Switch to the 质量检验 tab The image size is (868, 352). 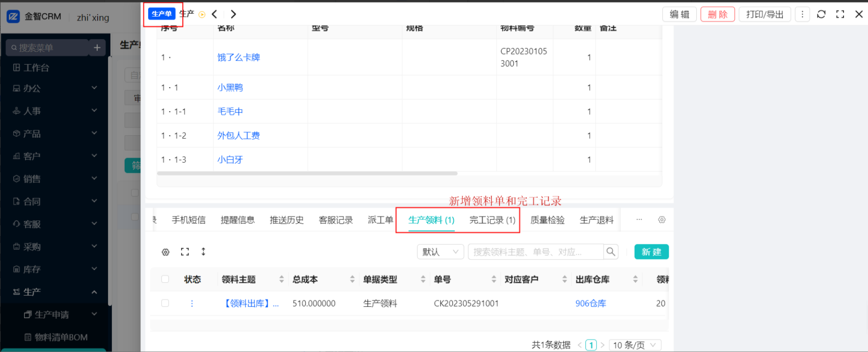pyautogui.click(x=548, y=220)
